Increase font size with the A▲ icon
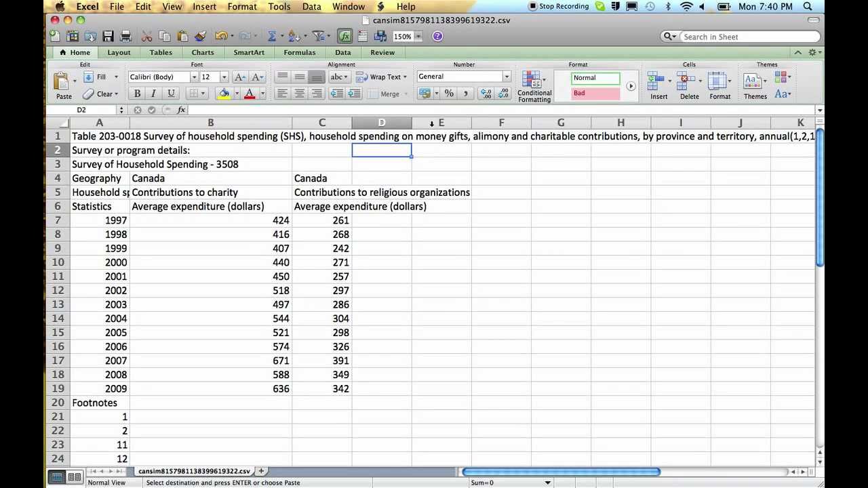The image size is (868, 488). [240, 77]
